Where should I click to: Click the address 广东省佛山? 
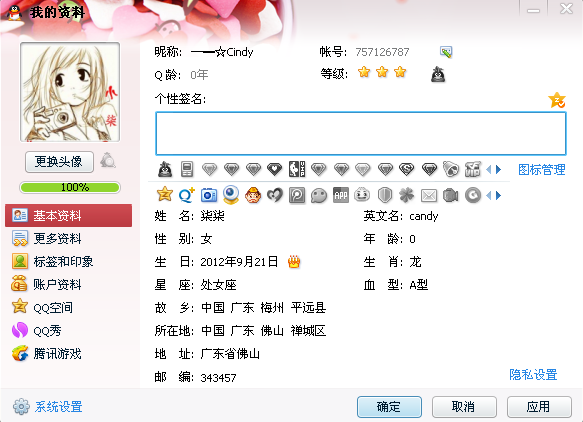pyautogui.click(x=230, y=354)
